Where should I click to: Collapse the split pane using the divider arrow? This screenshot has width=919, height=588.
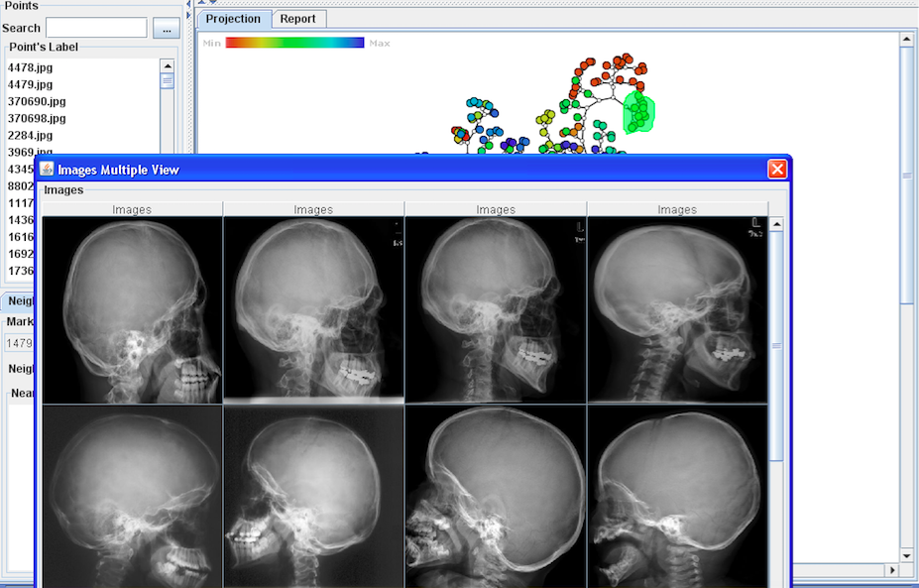pos(186,4)
